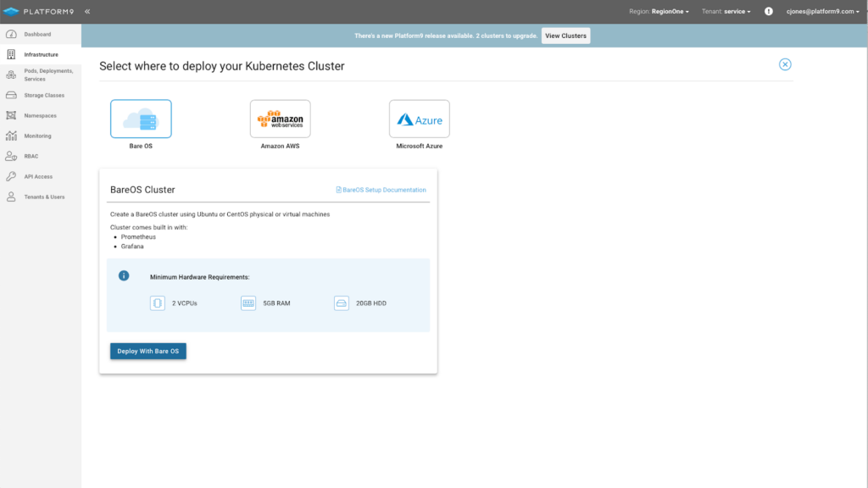Image resolution: width=868 pixels, height=488 pixels.
Task: Click the Storage Classes drive icon
Action: click(11, 95)
